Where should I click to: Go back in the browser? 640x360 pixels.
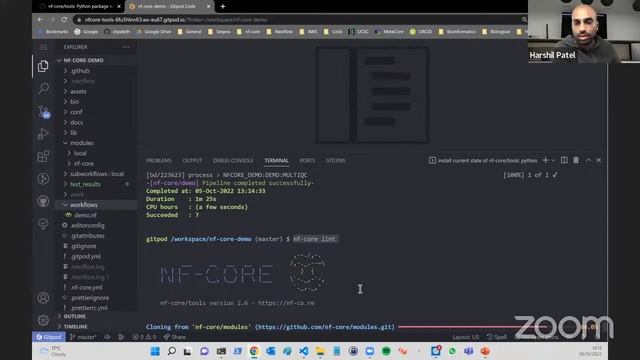coord(40,20)
